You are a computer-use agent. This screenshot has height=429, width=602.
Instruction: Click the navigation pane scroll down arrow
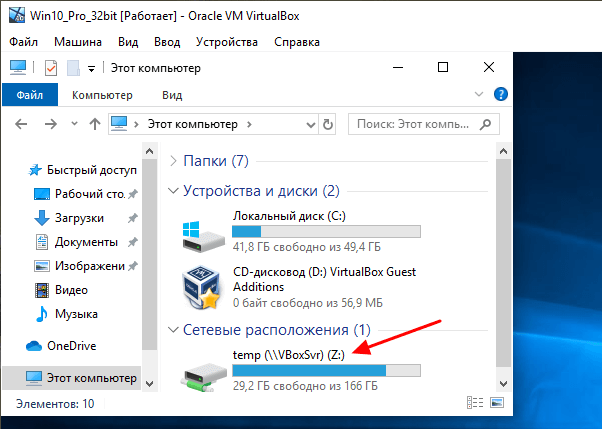coord(150,383)
